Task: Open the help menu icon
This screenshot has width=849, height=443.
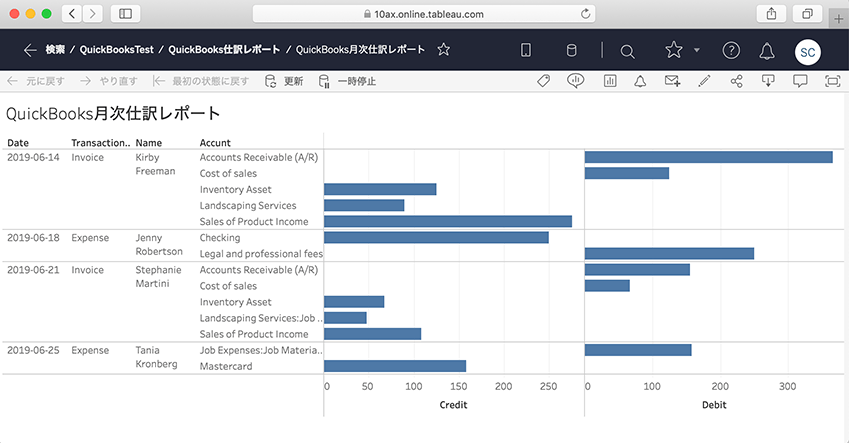Action: [x=731, y=50]
